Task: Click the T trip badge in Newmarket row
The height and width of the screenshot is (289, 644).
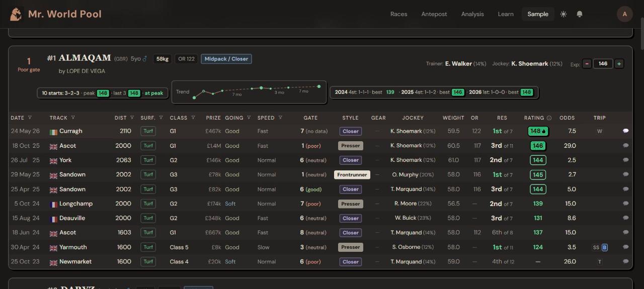Action: coord(599,262)
